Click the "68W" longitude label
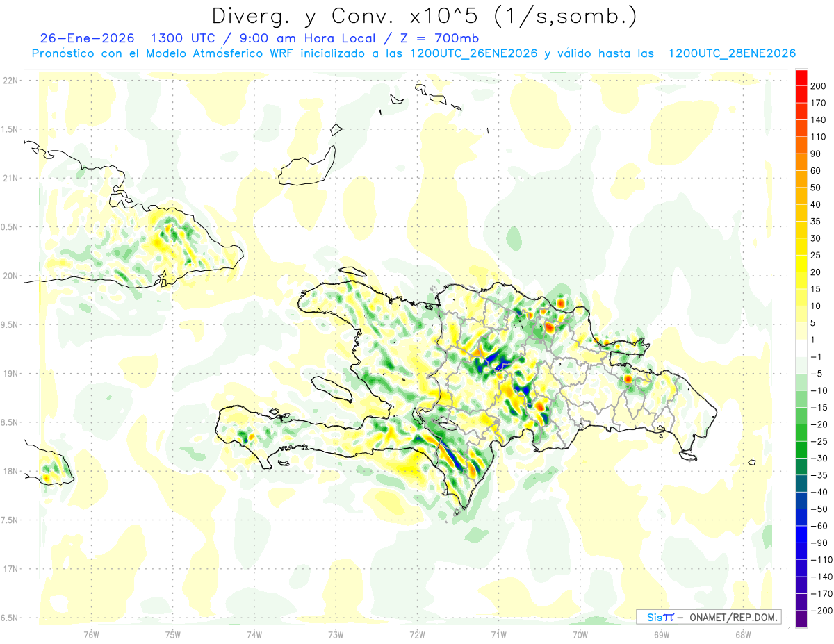The width and height of the screenshot is (834, 644). 743,635
